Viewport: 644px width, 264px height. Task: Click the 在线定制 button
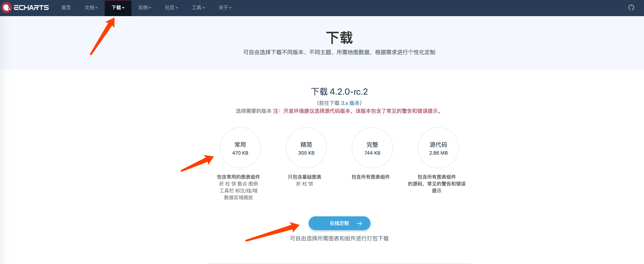tap(339, 223)
